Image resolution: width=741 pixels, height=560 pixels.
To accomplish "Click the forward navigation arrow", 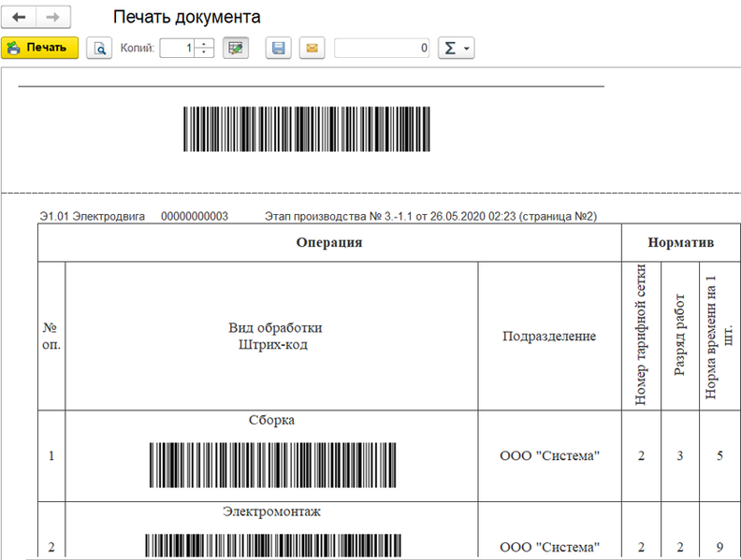I will pos(52,18).
